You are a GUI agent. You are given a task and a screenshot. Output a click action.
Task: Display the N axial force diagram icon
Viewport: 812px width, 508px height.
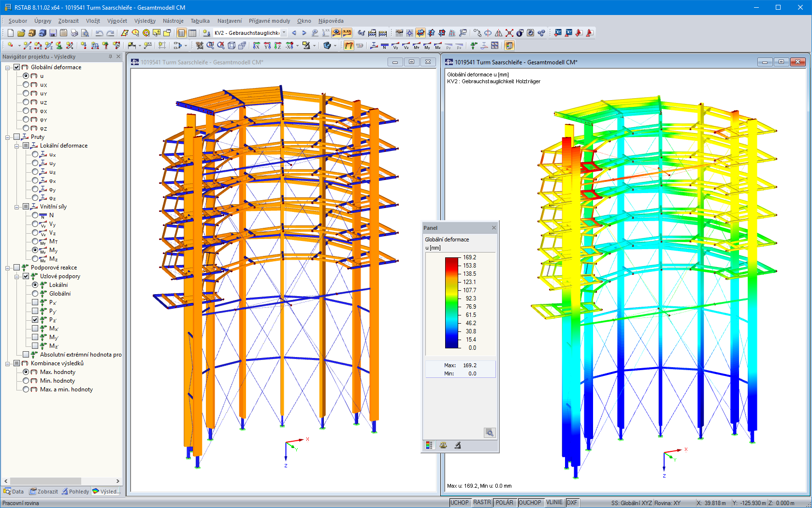(385, 45)
